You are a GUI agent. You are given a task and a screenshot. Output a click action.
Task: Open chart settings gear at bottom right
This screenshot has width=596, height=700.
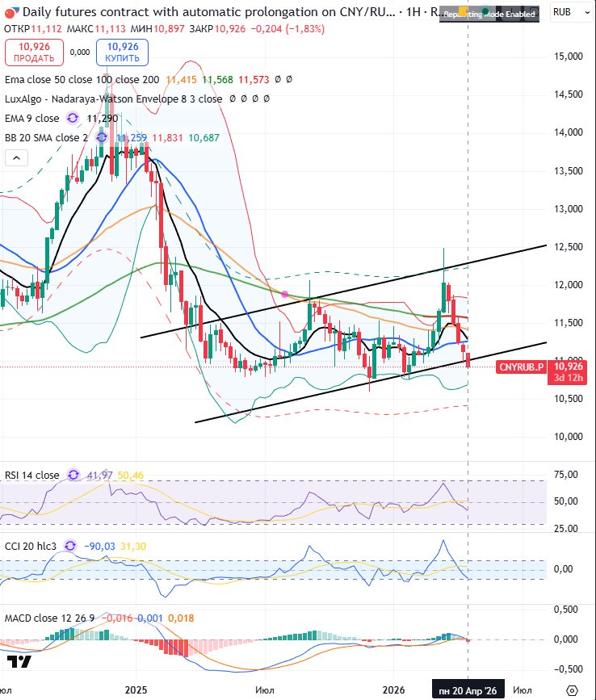click(x=572, y=690)
